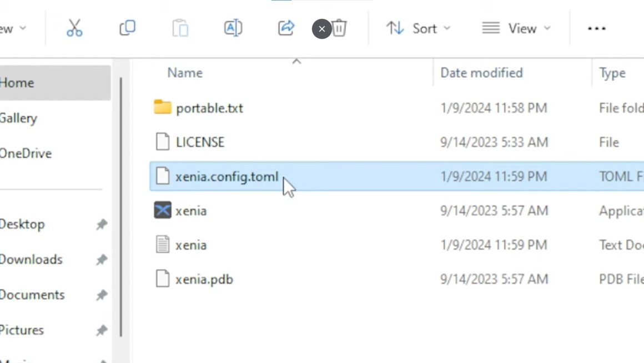The height and width of the screenshot is (363, 644).
Task: Click the Rename icon in toolbar
Action: (233, 28)
